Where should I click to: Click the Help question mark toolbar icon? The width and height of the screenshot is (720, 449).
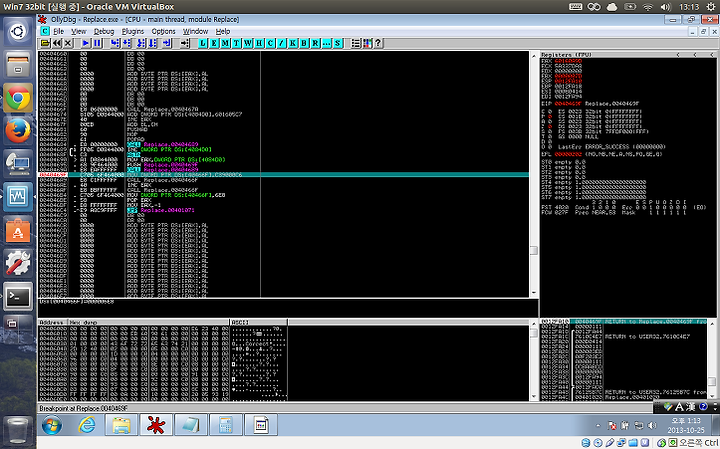coord(378,43)
